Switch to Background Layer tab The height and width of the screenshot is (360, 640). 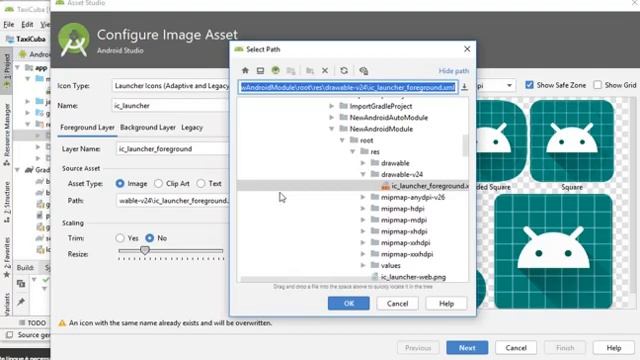coord(148,128)
